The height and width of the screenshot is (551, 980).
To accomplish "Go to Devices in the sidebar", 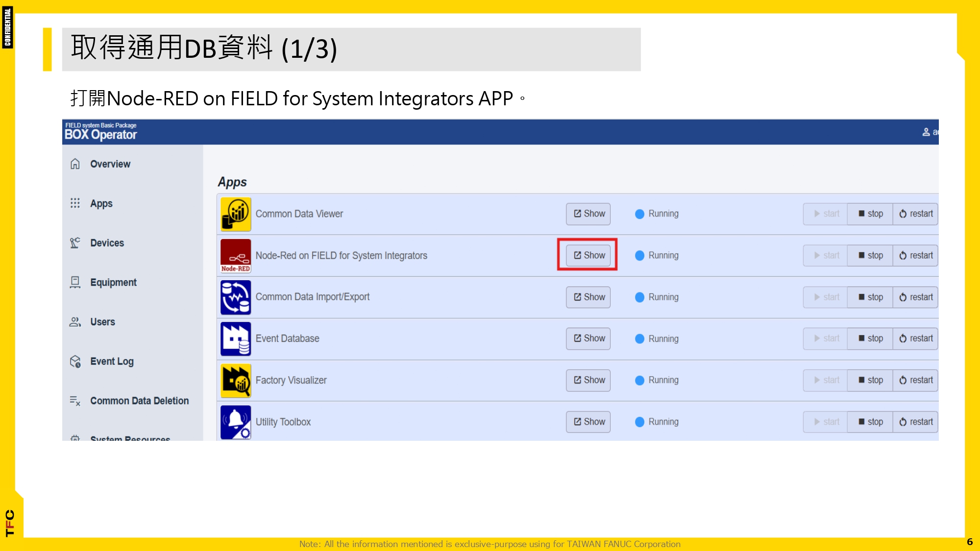I will pyautogui.click(x=107, y=243).
